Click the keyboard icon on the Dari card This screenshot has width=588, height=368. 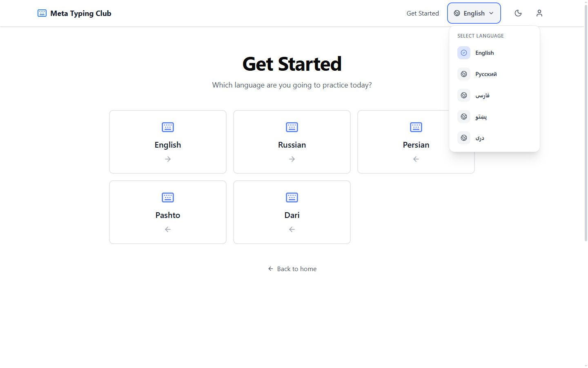[x=292, y=197]
